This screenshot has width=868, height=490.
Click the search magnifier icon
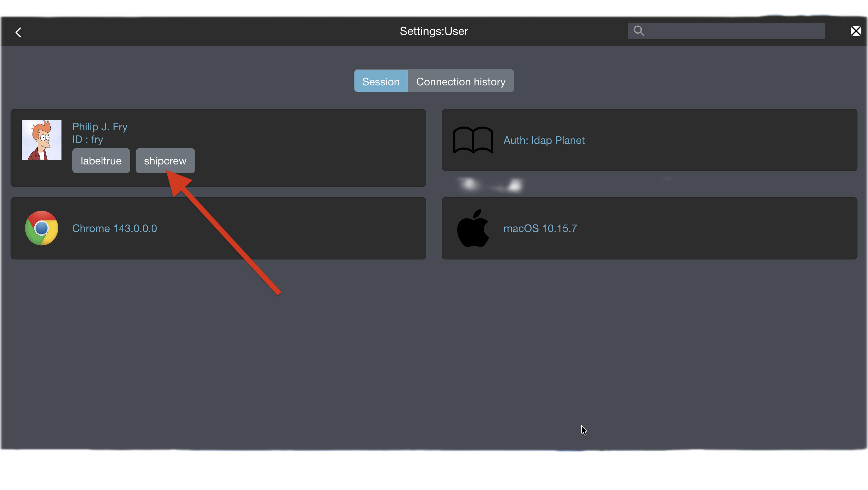(x=639, y=31)
